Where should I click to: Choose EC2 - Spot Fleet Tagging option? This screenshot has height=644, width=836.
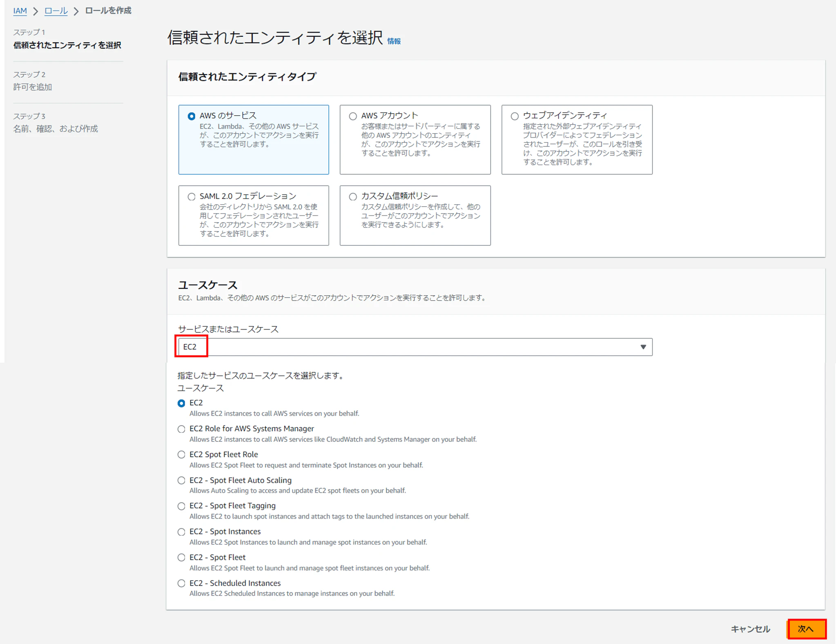[181, 506]
